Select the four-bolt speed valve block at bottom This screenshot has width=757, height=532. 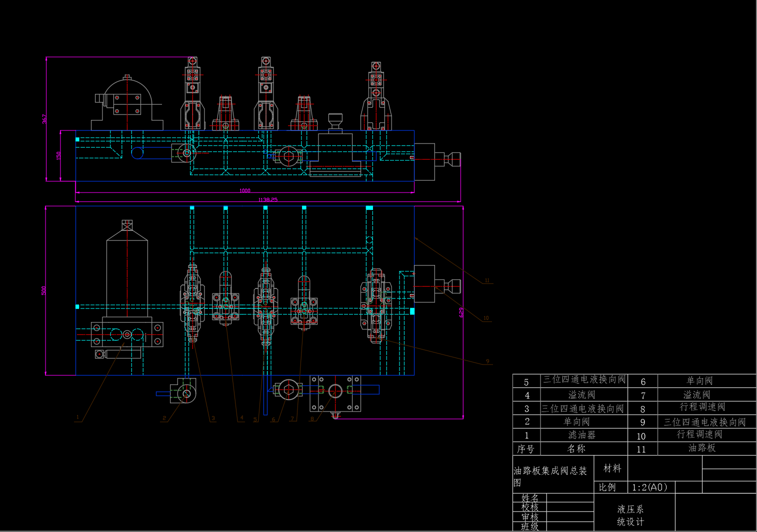pyautogui.click(x=335, y=392)
